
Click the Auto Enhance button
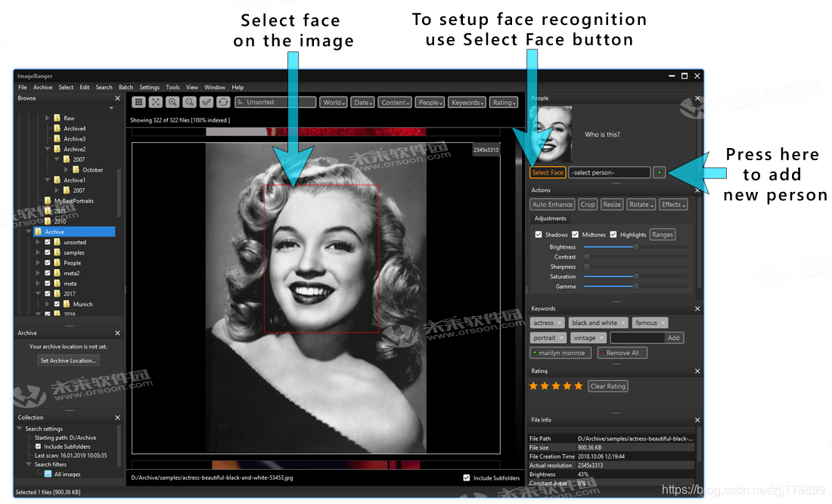pyautogui.click(x=552, y=205)
